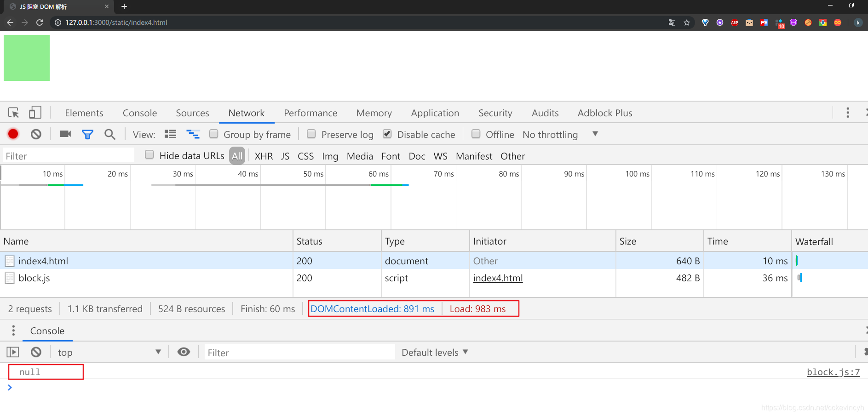Viewport: 868px width, 416px height.
Task: Uncheck the Disable cache checkbox
Action: click(x=387, y=134)
